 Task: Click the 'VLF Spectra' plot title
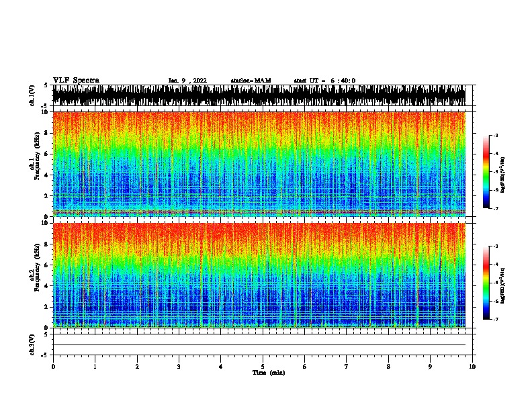click(76, 81)
